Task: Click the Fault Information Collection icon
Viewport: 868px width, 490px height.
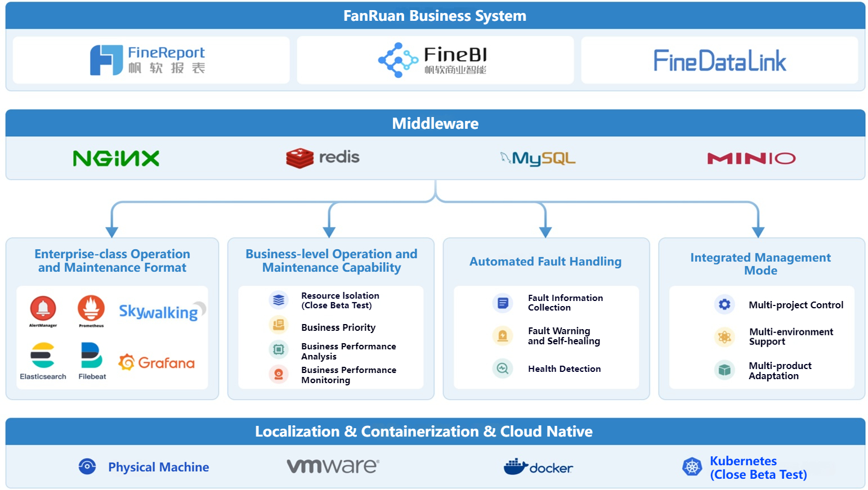Action: tap(503, 303)
